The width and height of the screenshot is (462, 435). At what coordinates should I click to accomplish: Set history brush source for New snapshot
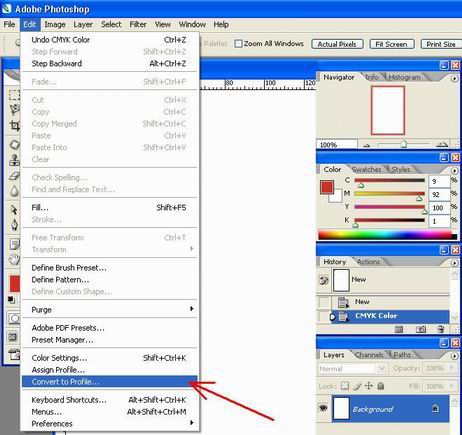pos(324,280)
